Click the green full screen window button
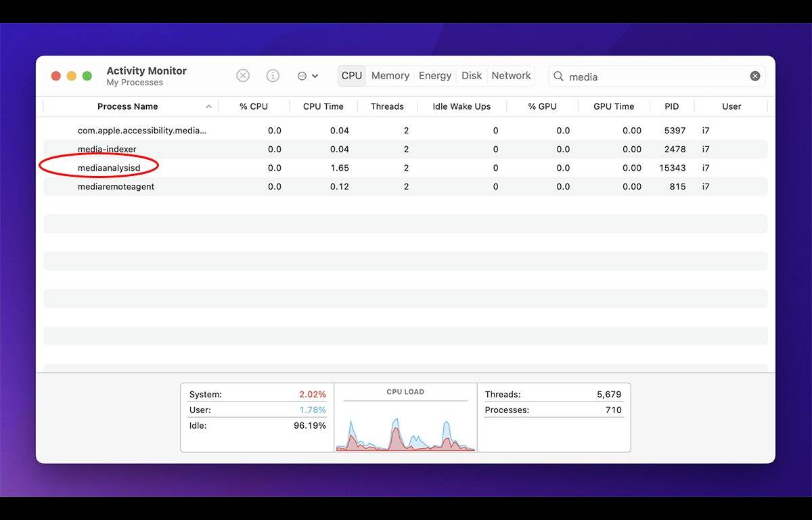The image size is (812, 520). click(87, 76)
